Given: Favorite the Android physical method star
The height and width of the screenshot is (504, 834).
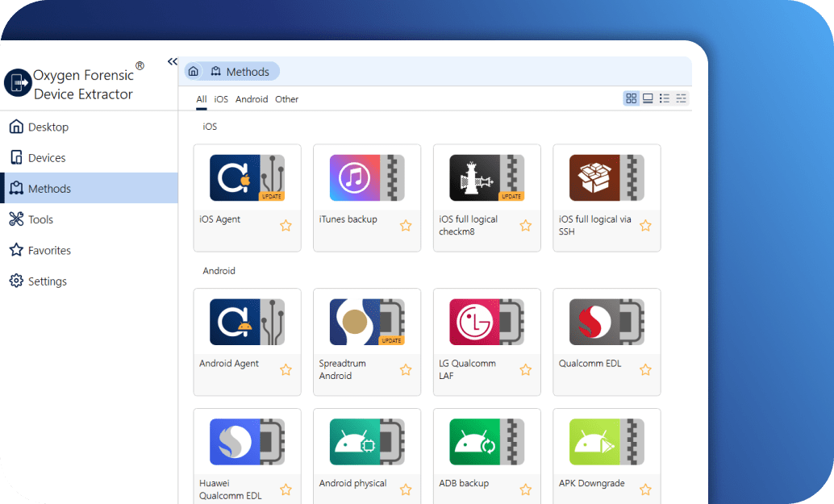Looking at the screenshot, I should pyautogui.click(x=406, y=489).
